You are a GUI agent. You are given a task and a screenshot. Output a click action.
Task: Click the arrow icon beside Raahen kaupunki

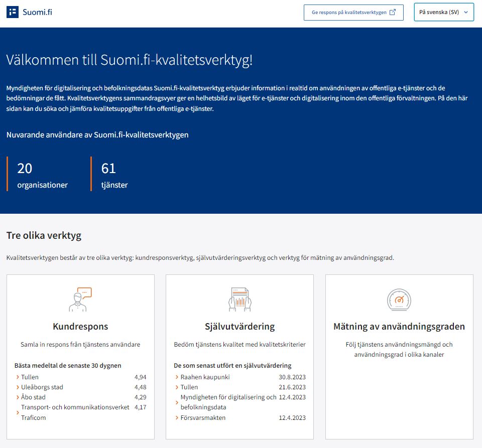177,377
